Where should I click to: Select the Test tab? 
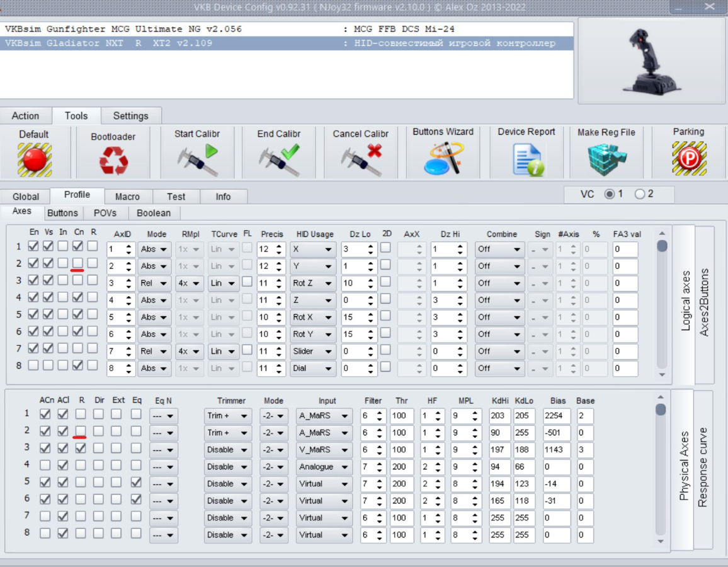(176, 197)
